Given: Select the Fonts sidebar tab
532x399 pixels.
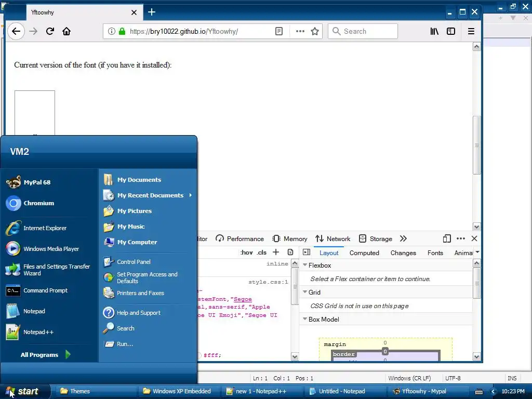Looking at the screenshot, I should coord(435,253).
